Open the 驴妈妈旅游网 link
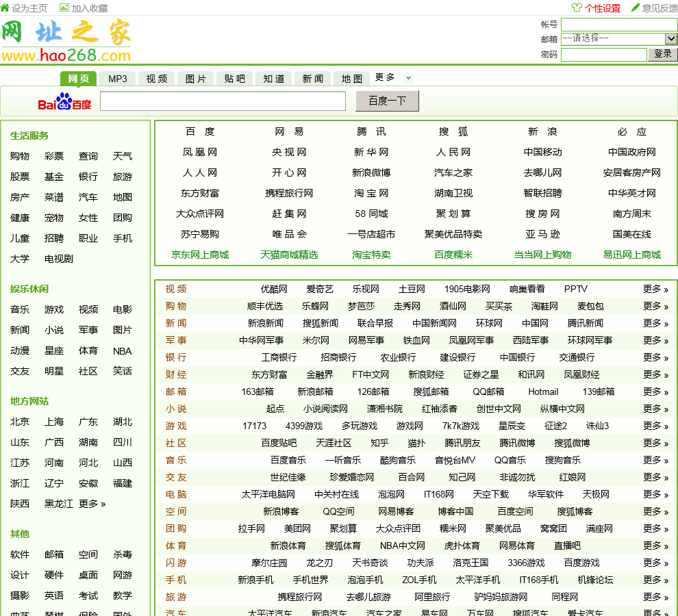The height and width of the screenshot is (616, 678). click(x=501, y=597)
